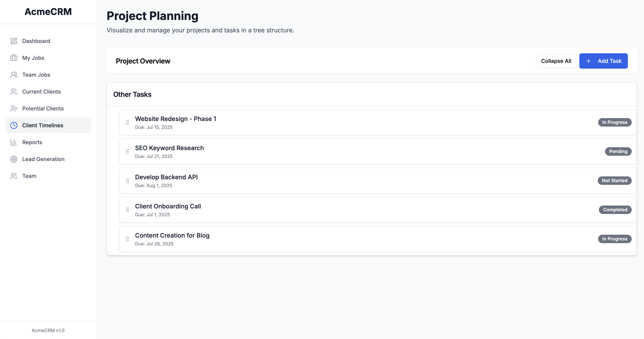The height and width of the screenshot is (339, 644).
Task: Click the Lead Generation target icon
Action: [x=14, y=159]
